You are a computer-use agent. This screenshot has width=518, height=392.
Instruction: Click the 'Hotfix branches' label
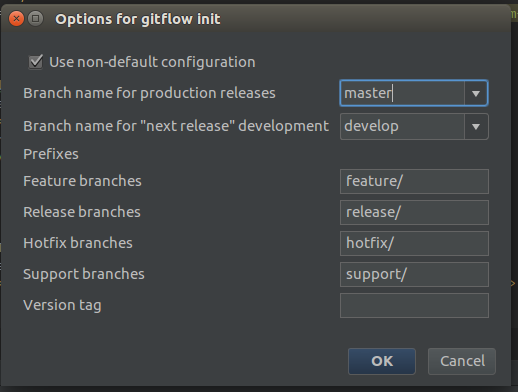pyautogui.click(x=78, y=243)
